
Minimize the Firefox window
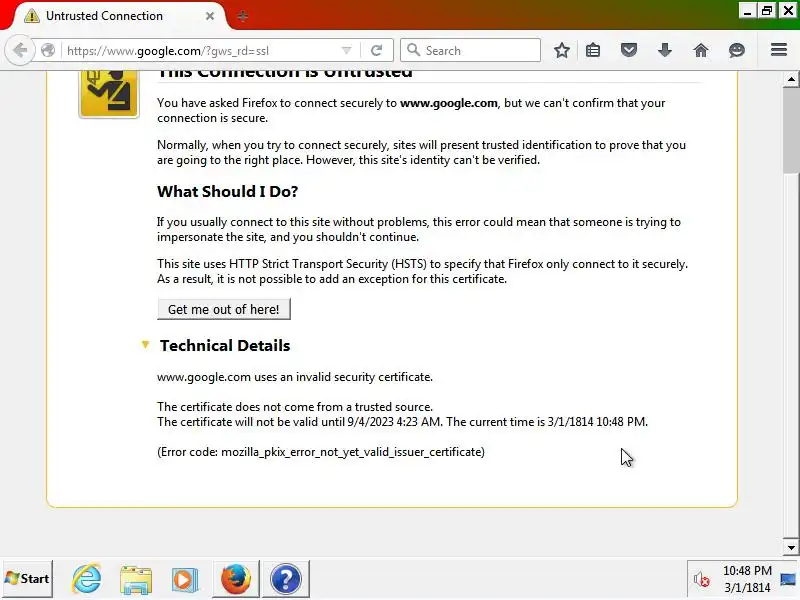pos(747,11)
